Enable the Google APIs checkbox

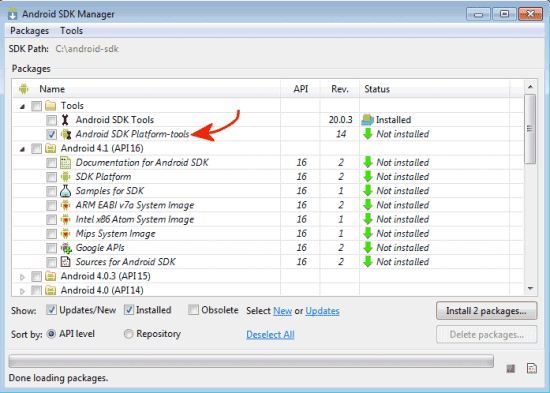(x=51, y=248)
